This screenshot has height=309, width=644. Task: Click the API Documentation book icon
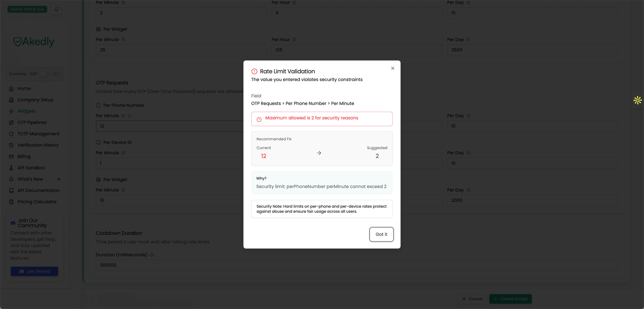click(11, 190)
